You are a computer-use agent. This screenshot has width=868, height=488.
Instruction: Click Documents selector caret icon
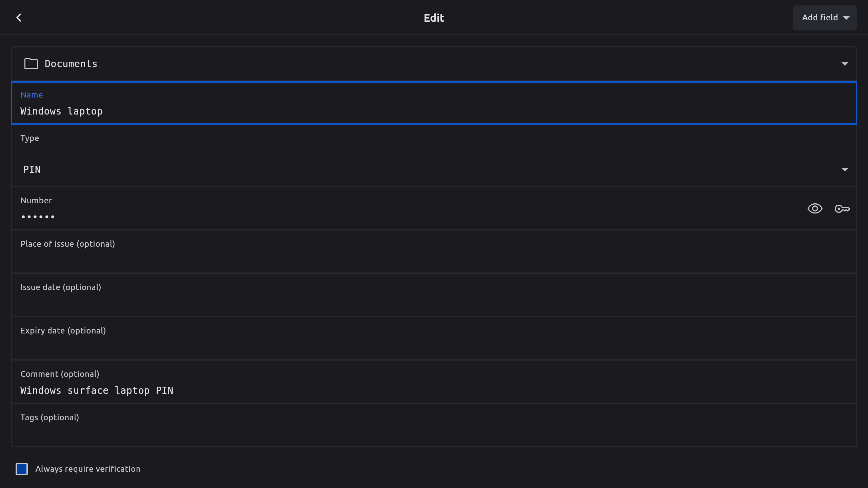pyautogui.click(x=845, y=64)
